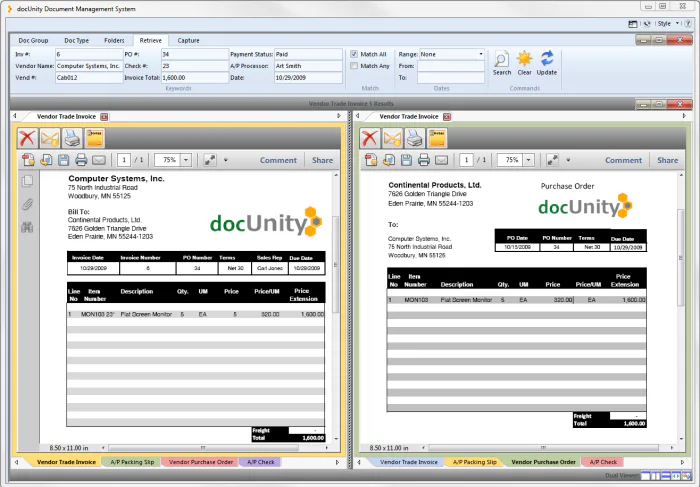700x487 pixels.
Task: Click the Payment Status field showing Paid
Action: (x=308, y=54)
